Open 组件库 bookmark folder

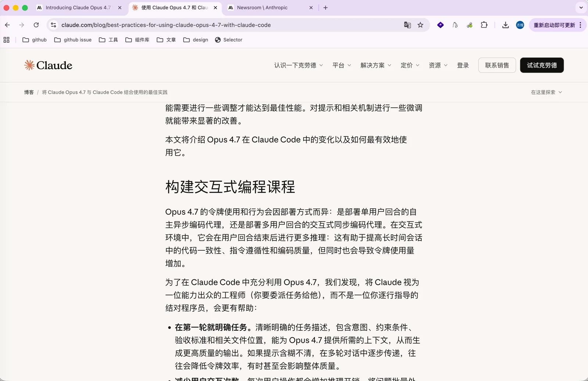(137, 40)
